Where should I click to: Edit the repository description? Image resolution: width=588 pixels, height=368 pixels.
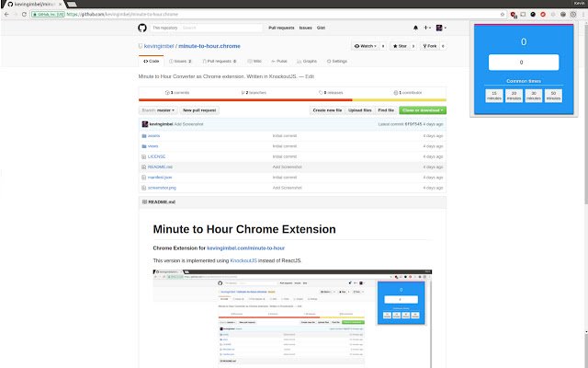tap(310, 76)
